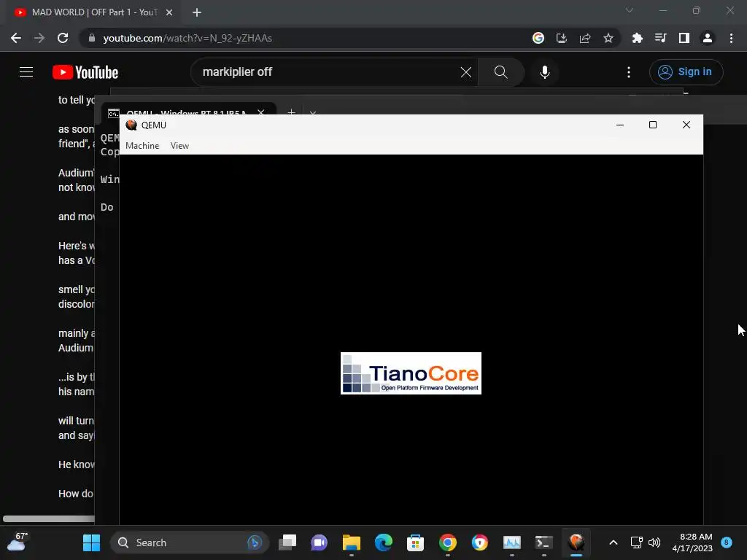Open Chrome extensions puzzle icon
747x560 pixels.
638,38
